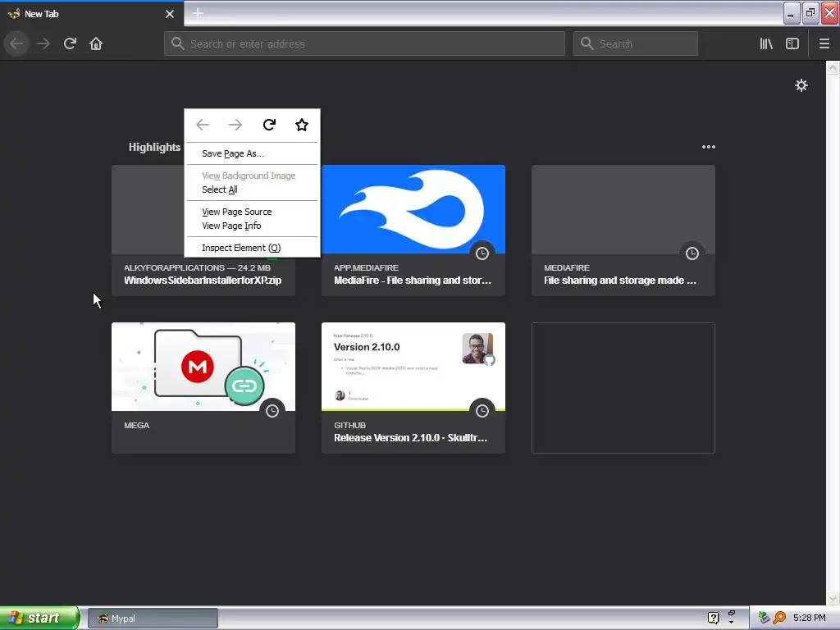The height and width of the screenshot is (630, 840).
Task: Click the magnifier system tray icon
Action: [779, 618]
